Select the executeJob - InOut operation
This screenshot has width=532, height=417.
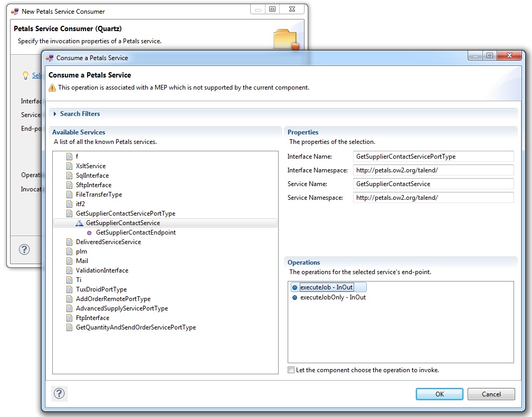pos(326,287)
